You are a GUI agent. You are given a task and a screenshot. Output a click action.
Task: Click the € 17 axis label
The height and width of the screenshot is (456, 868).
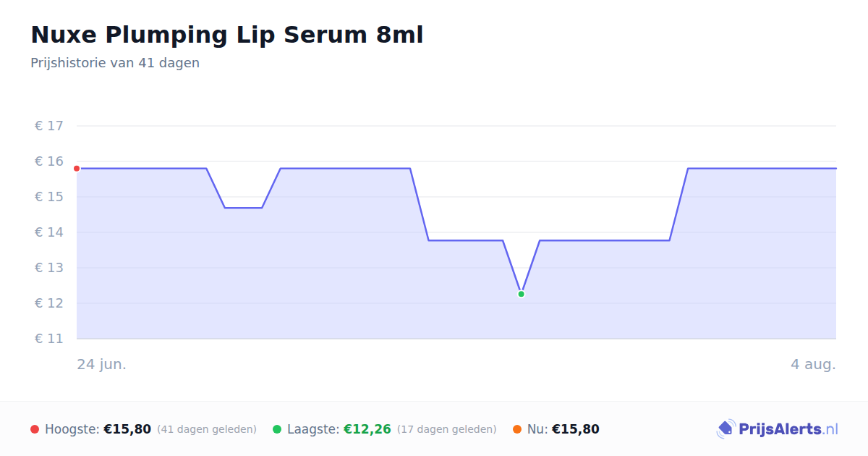49,126
